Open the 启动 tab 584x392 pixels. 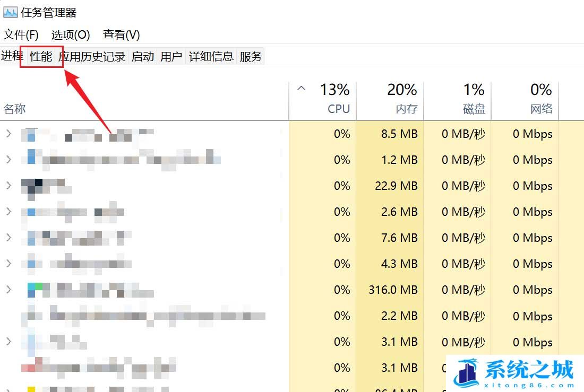tap(143, 57)
